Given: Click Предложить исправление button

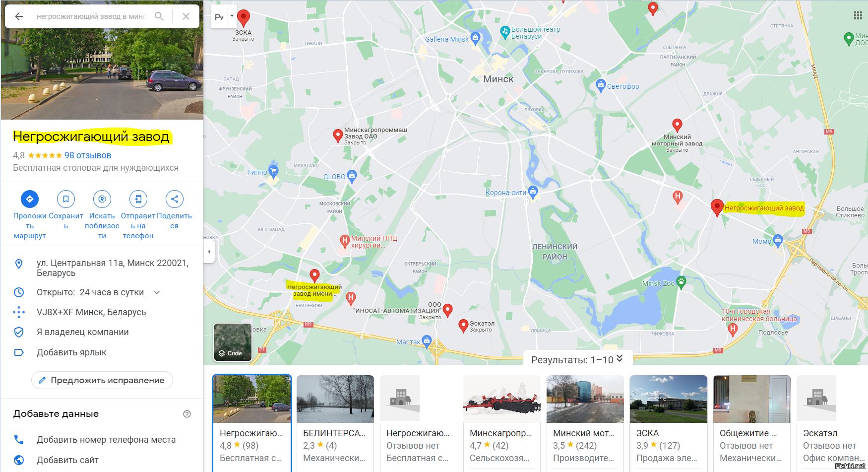Looking at the screenshot, I should 102,380.
